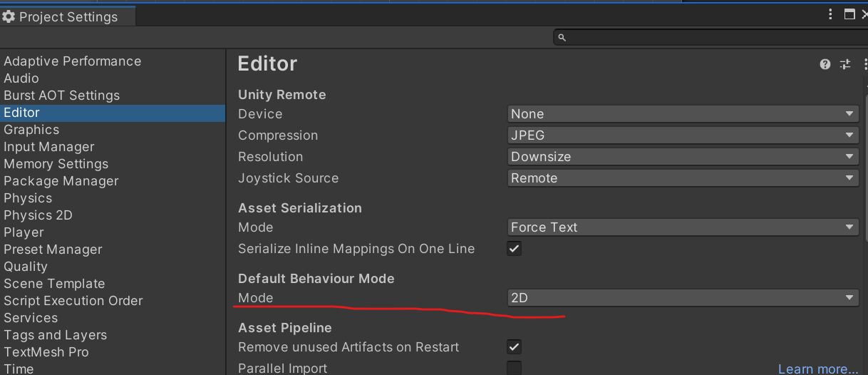
Task: Open the Editor presets sliders icon
Action: click(845, 64)
